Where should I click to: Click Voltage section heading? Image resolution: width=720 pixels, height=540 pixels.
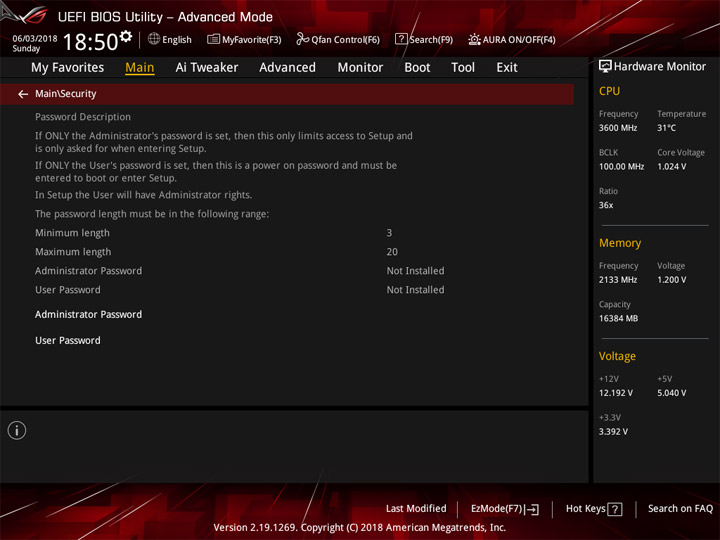[618, 356]
